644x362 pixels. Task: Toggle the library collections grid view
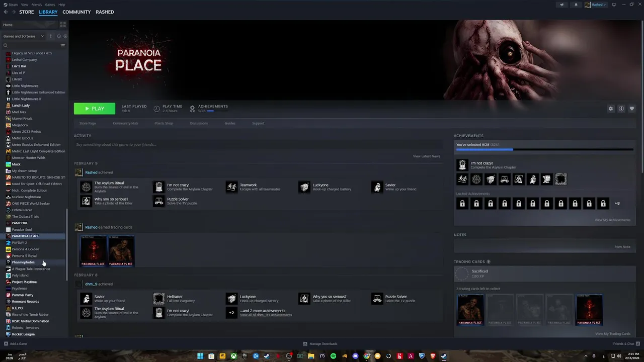(x=63, y=25)
